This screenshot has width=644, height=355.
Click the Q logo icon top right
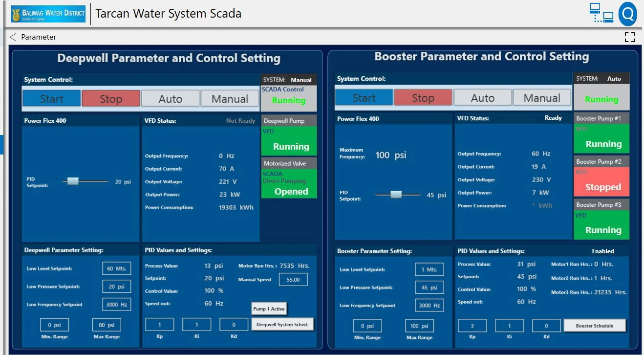tap(628, 13)
